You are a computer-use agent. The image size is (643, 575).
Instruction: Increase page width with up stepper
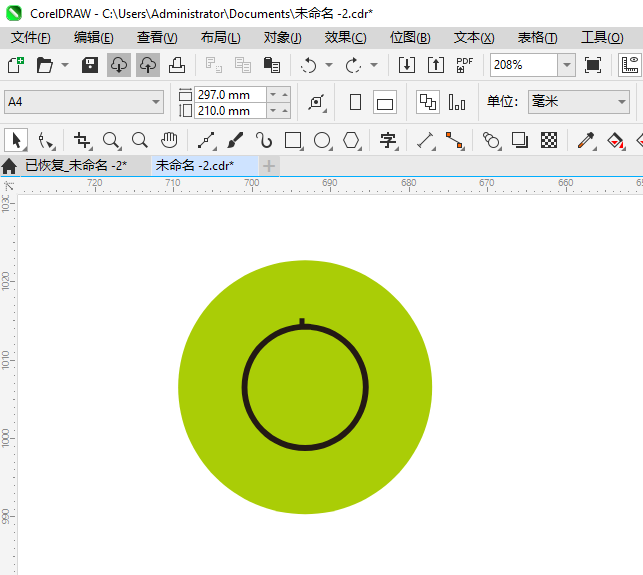tap(285, 95)
